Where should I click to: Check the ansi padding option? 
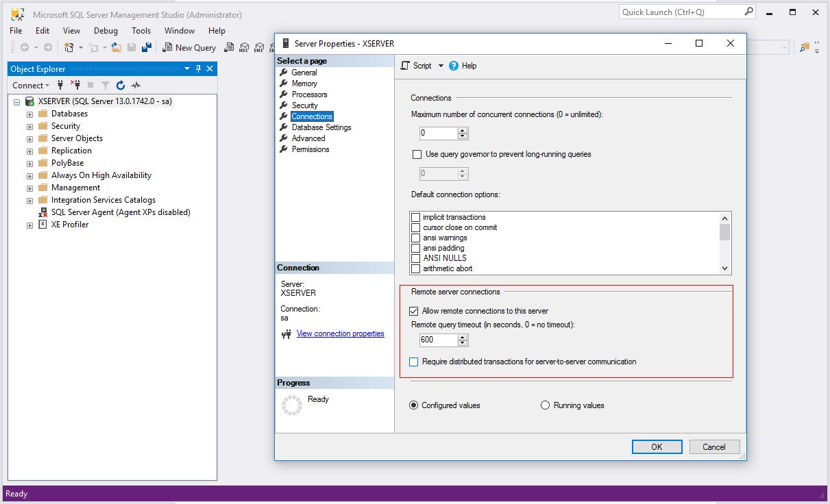point(415,248)
